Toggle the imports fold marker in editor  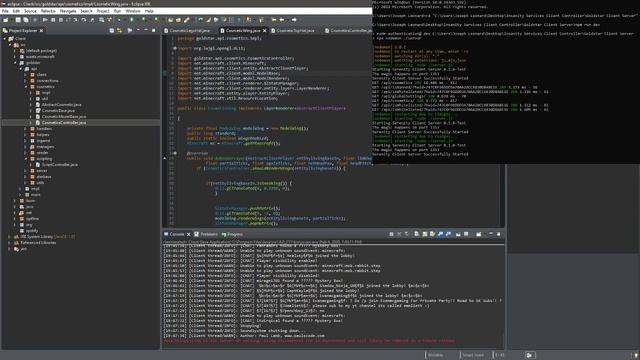pyautogui.click(x=175, y=48)
